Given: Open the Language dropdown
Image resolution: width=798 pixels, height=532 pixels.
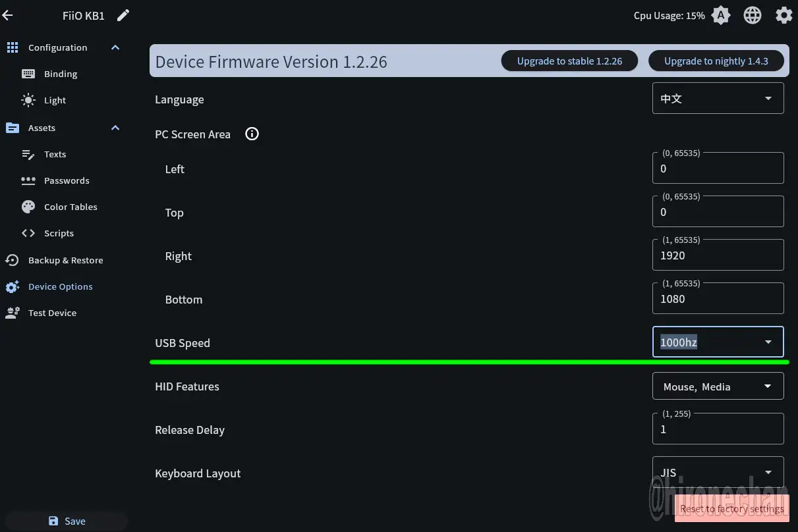Looking at the screenshot, I should 718,99.
